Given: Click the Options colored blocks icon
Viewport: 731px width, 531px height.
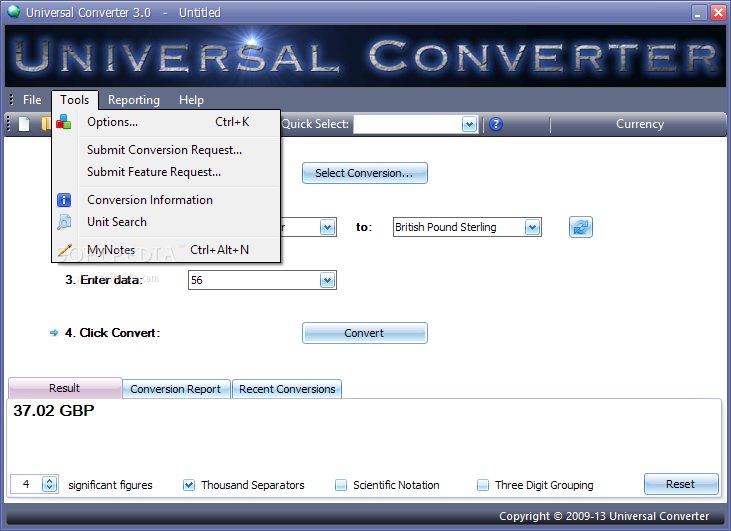Looking at the screenshot, I should (x=63, y=122).
